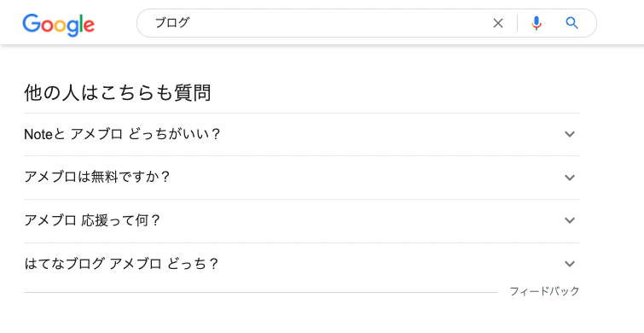Click the horizontal line left of フィードバック
Image resolution: width=644 pixels, height=333 pixels.
click(260, 292)
